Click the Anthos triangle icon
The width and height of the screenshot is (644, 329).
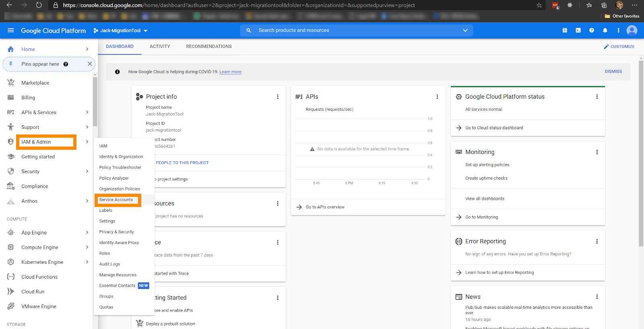tap(11, 201)
